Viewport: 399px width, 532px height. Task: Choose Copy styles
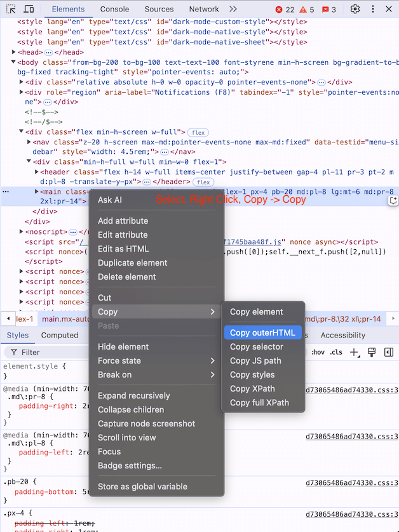click(262, 374)
